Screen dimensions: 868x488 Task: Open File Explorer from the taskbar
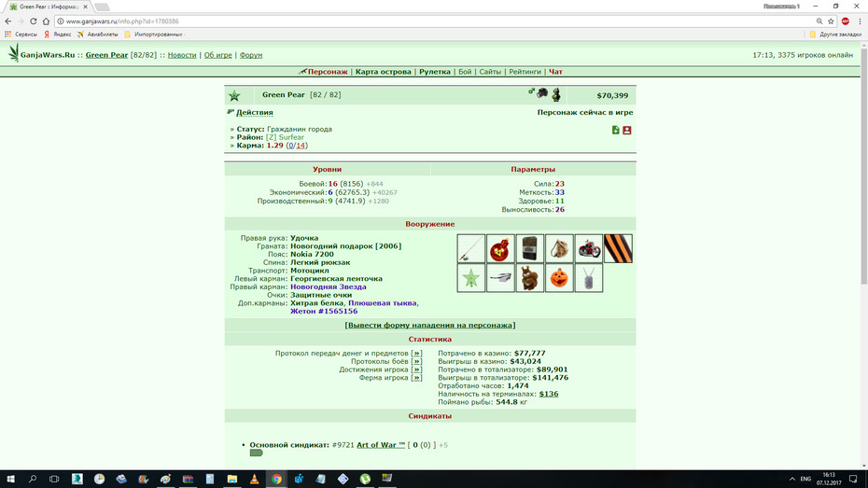[232, 479]
